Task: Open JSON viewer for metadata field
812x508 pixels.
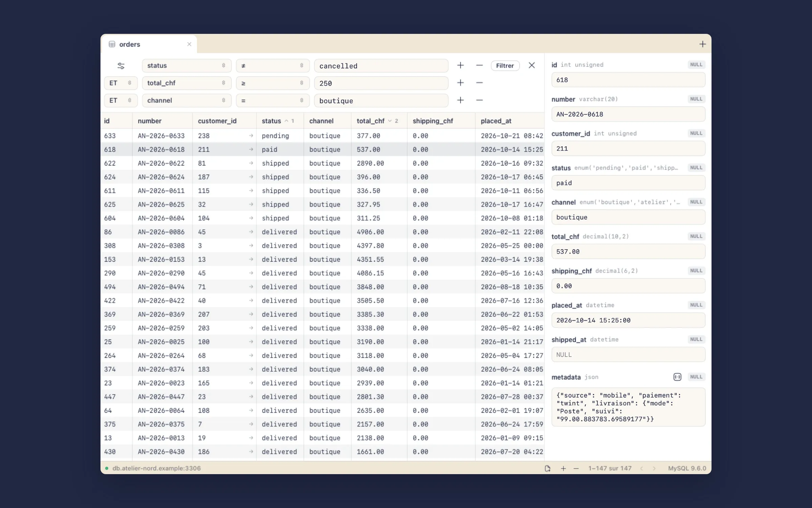Action: [677, 377]
